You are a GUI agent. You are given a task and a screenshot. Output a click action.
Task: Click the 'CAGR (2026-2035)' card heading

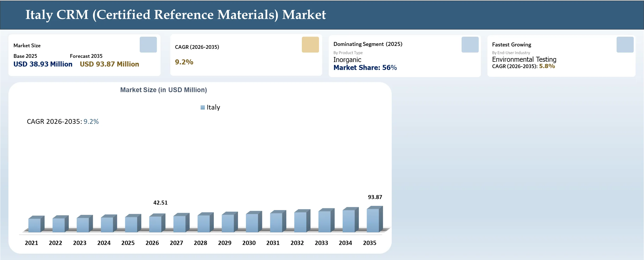(x=197, y=47)
